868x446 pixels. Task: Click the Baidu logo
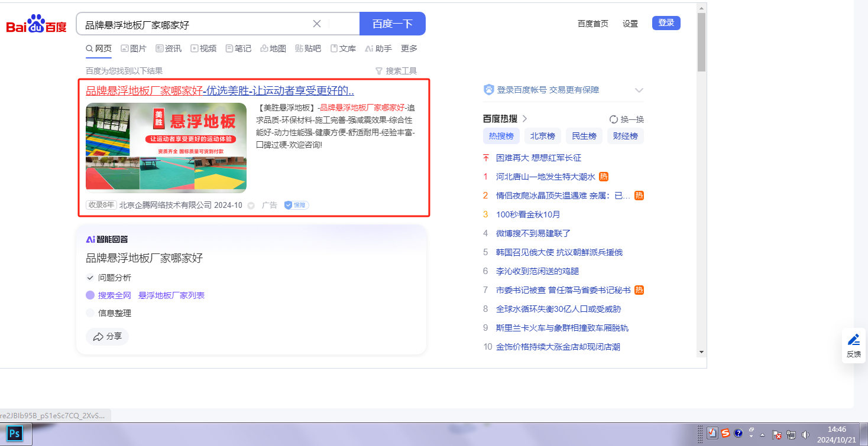tap(37, 24)
